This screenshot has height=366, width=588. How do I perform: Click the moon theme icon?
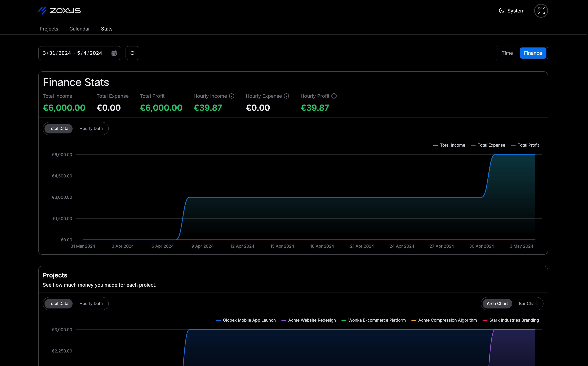pyautogui.click(x=501, y=11)
